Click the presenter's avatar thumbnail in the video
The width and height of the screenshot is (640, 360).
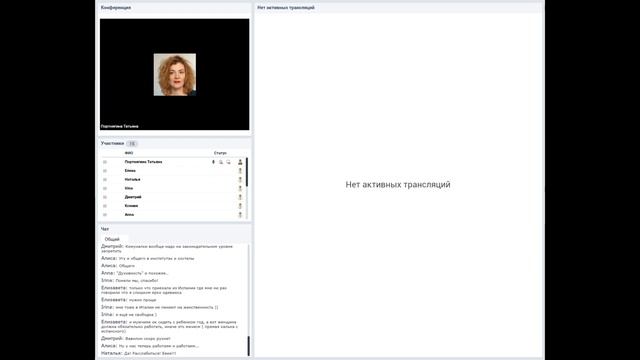[175, 75]
